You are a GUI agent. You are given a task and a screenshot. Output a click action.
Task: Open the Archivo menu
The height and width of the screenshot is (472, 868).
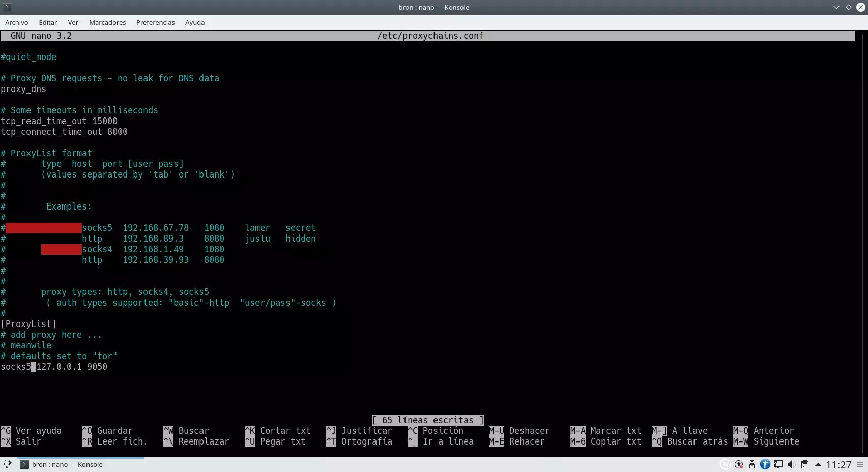pos(17,22)
